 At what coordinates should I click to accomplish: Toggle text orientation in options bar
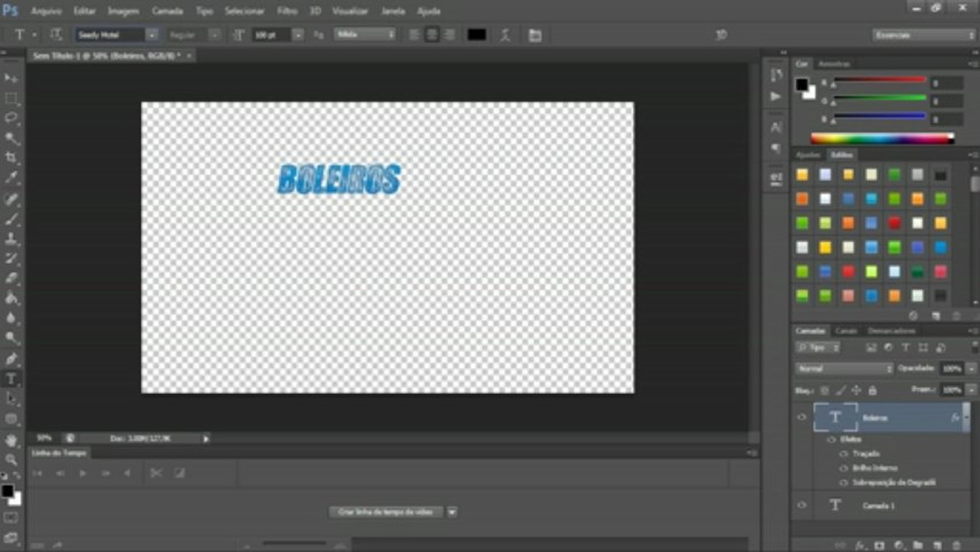[56, 34]
